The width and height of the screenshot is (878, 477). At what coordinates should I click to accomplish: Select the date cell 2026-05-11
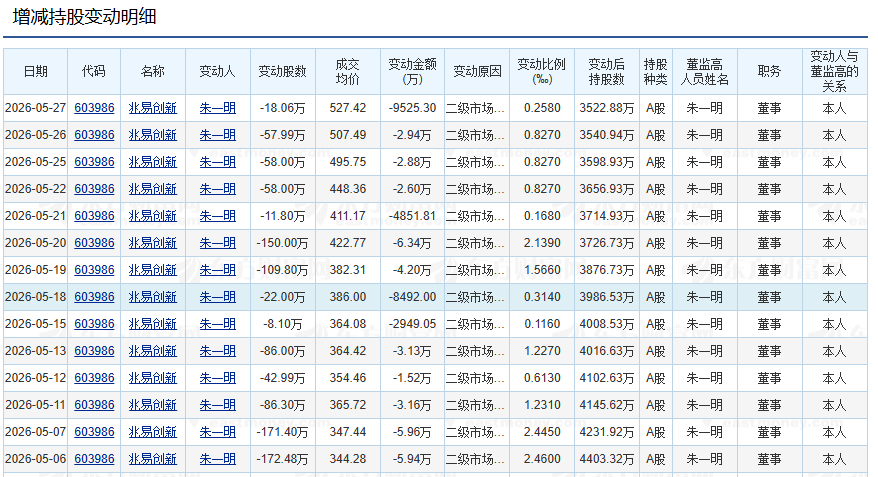[36, 405]
